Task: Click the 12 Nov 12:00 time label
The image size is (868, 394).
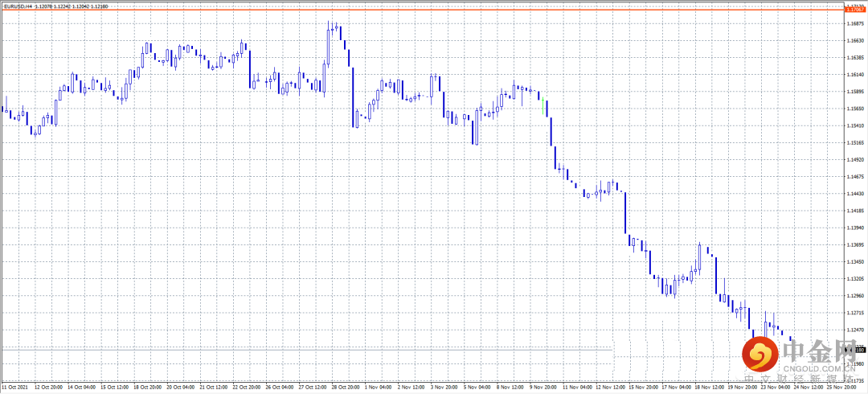Action: pyautogui.click(x=612, y=388)
